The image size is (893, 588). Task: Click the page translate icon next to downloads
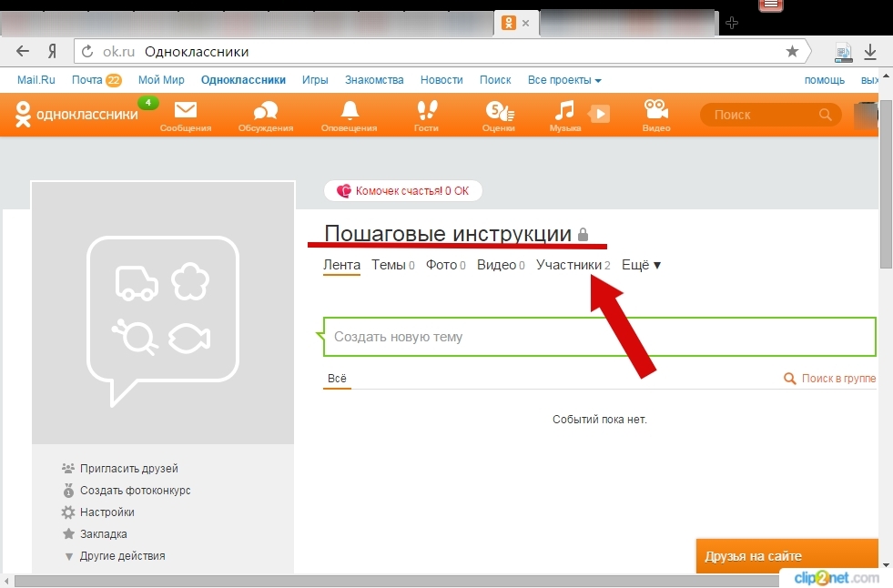[844, 53]
